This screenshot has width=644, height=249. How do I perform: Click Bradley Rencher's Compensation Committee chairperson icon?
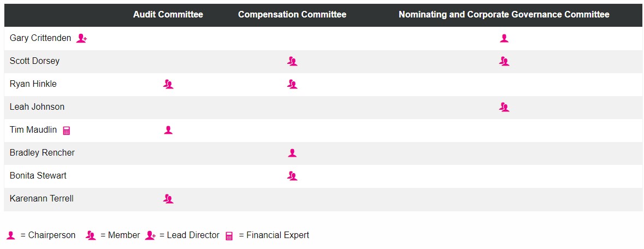[x=292, y=153]
